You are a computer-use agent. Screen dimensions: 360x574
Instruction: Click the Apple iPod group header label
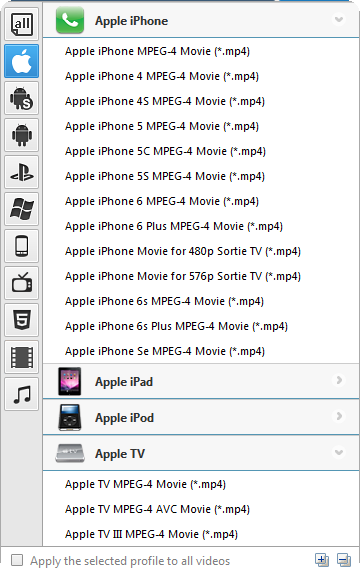(x=124, y=418)
